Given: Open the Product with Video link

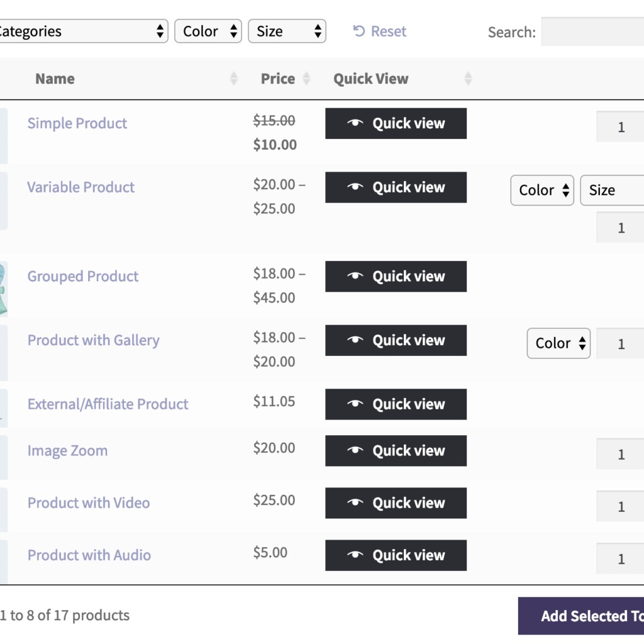Looking at the screenshot, I should click(x=89, y=503).
